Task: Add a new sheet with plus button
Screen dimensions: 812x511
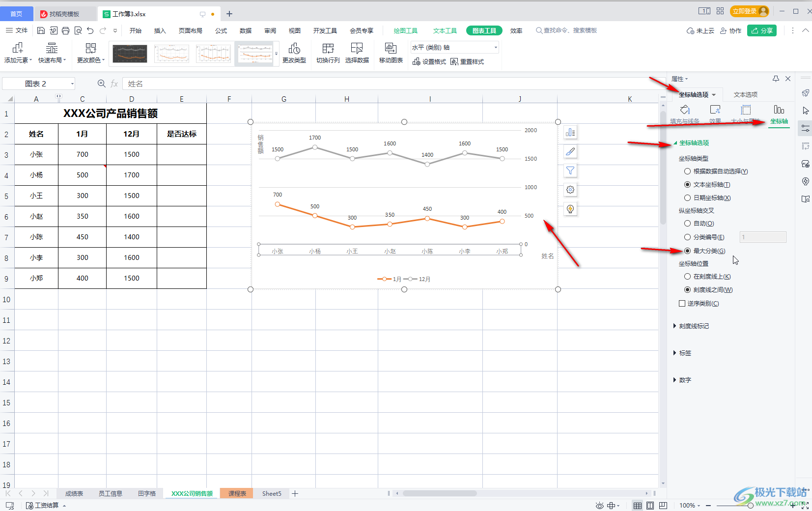Action: click(295, 493)
